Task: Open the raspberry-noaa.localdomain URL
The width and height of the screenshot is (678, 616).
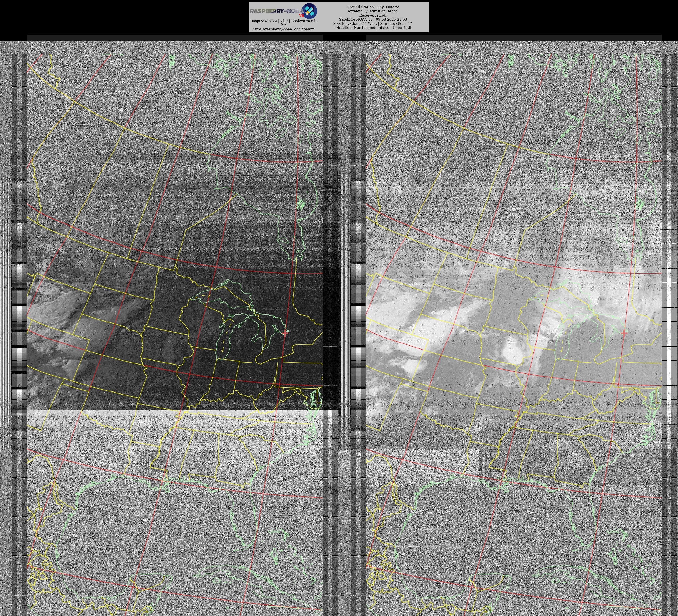Action: 283,29
